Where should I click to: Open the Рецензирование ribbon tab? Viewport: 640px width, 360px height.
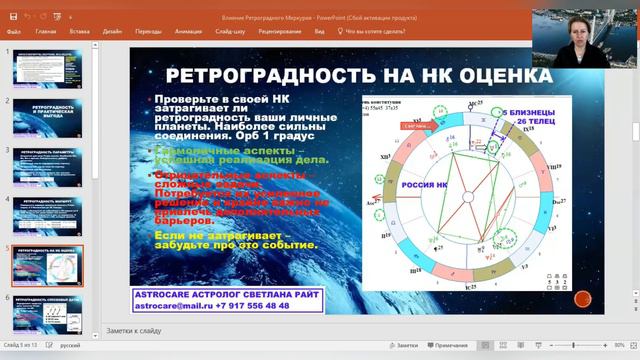(280, 31)
